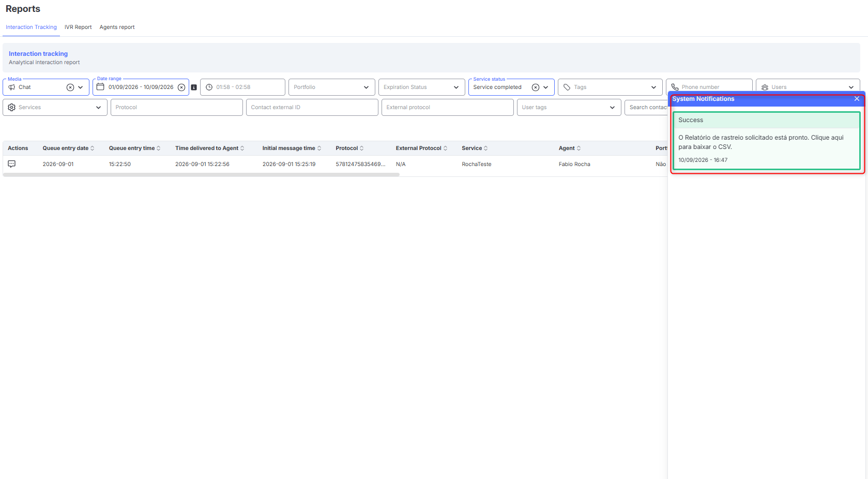This screenshot has width=868, height=479.
Task: Click the horizontal table scrollbar
Action: point(201,175)
